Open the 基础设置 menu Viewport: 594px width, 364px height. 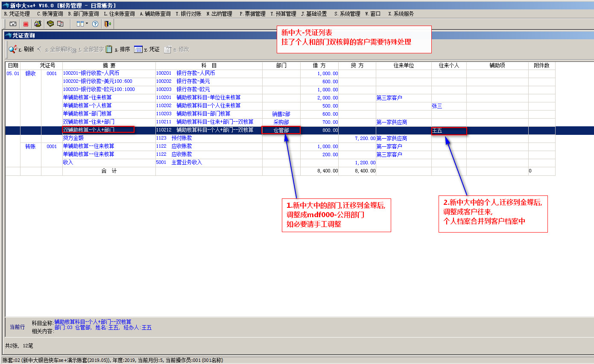click(314, 14)
